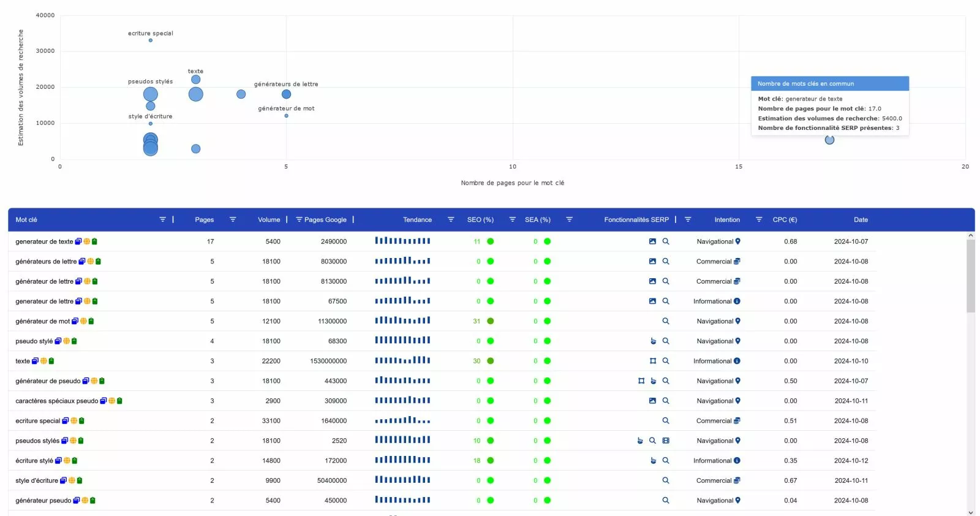Viewport: 980px width, 516px height.
Task: Click the info icon in 'generateur de lettre' Informational cell
Action: pos(737,302)
